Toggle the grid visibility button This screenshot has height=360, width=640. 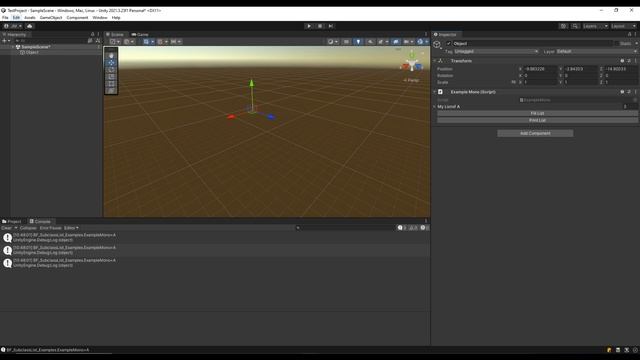point(146,42)
